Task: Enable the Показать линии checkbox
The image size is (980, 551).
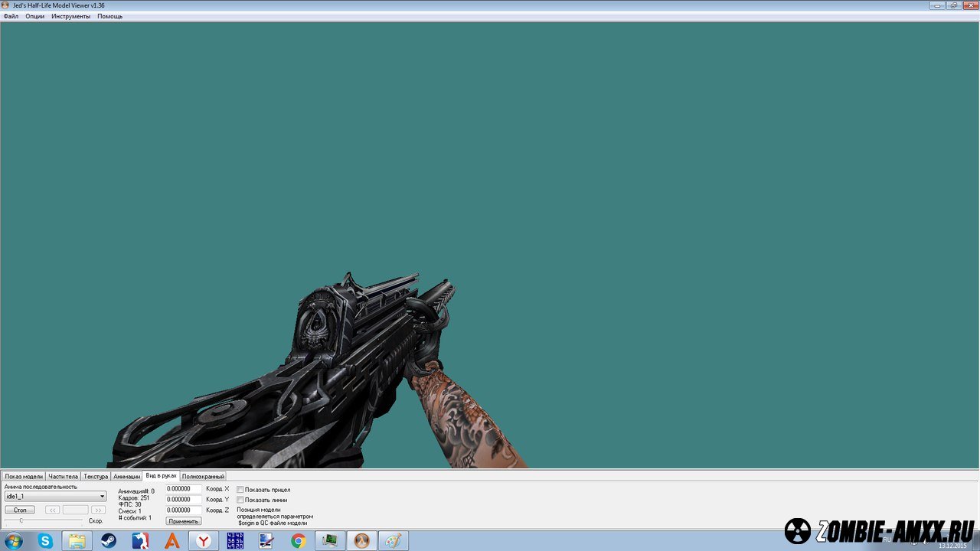Action: 240,500
